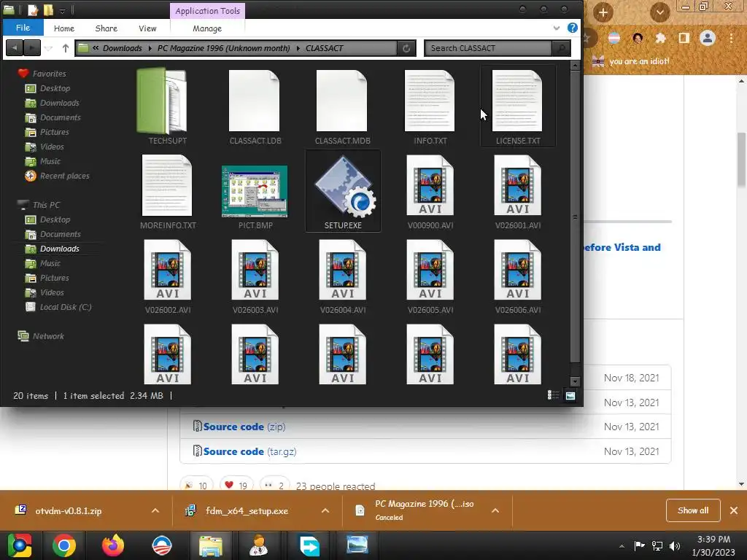Refresh the CLASSACT folder view
The image size is (747, 560).
point(406,48)
